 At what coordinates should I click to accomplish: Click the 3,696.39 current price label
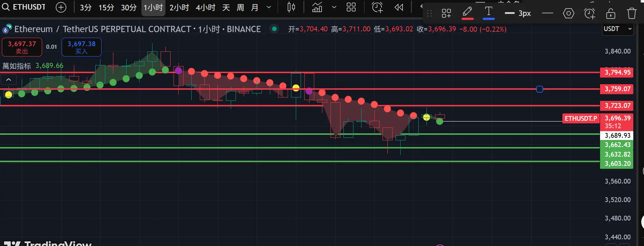coord(617,122)
